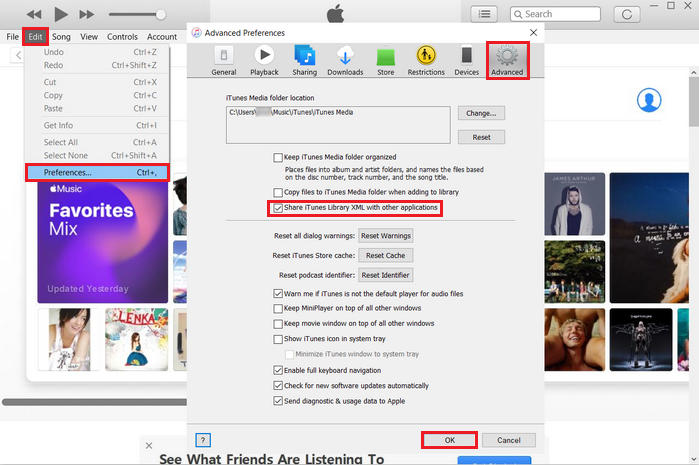Open the Devices preferences tab
Viewport: 699px width, 465px height.
pos(466,61)
